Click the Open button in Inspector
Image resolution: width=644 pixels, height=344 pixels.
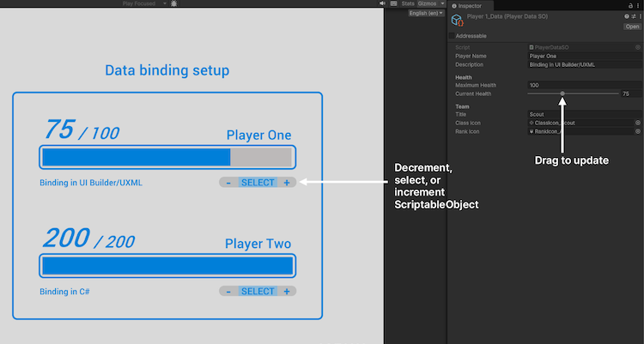pos(631,27)
